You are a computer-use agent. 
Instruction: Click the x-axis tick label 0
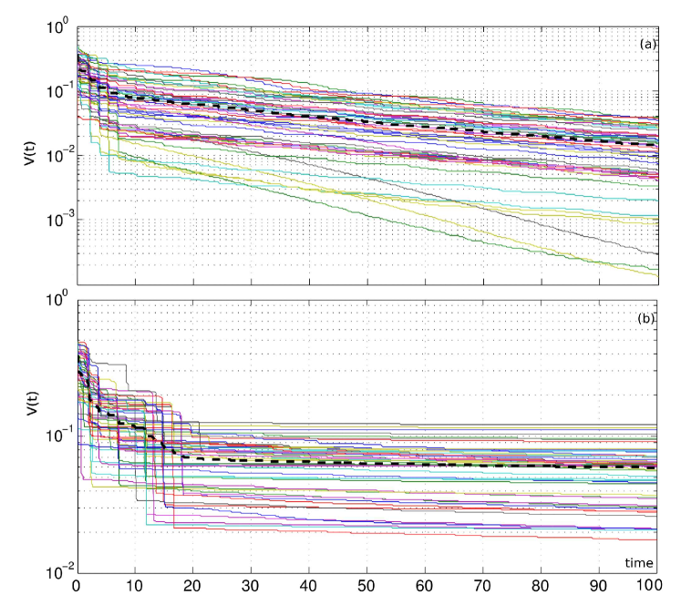click(x=77, y=586)
